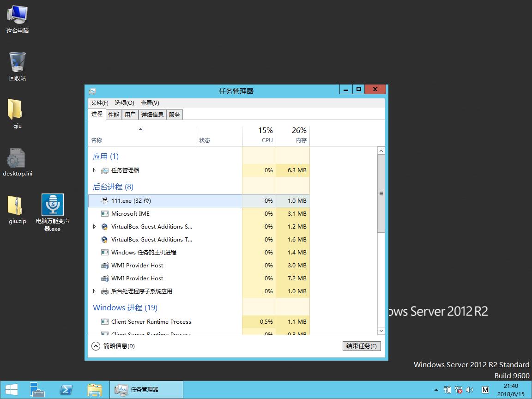Viewport: 532px width, 399px height.
Task: Click the Microsoft IME process icon
Action: 105,213
